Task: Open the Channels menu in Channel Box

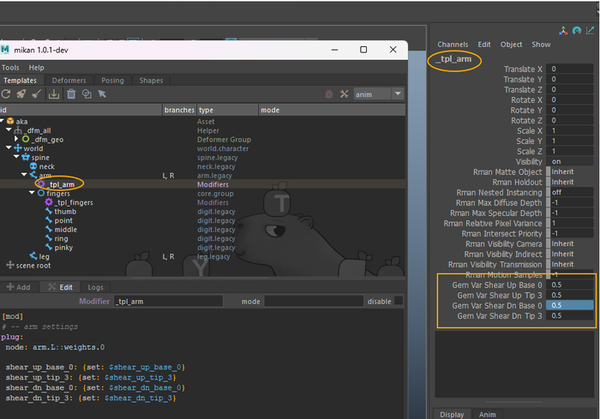Action: (x=453, y=45)
